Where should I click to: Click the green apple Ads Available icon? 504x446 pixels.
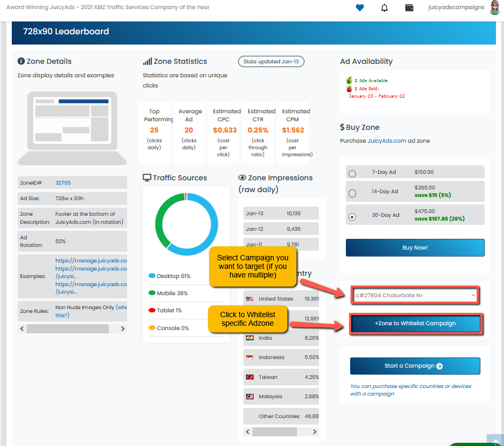click(349, 81)
